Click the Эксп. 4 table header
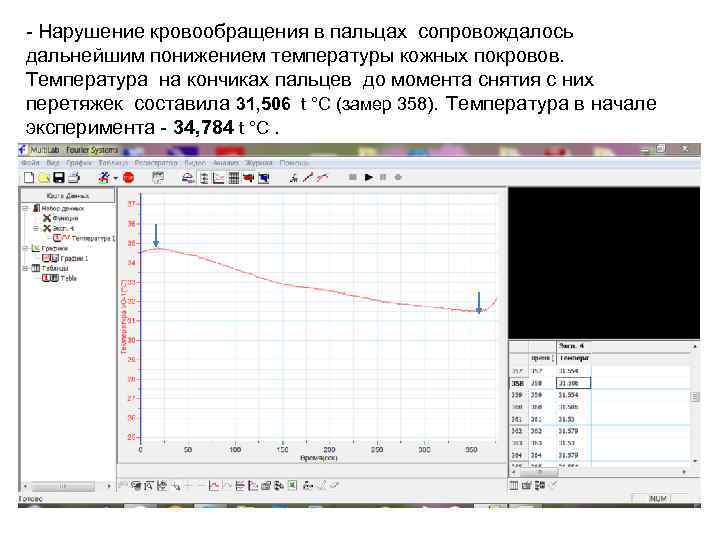This screenshot has width=720, height=540. tap(572, 346)
